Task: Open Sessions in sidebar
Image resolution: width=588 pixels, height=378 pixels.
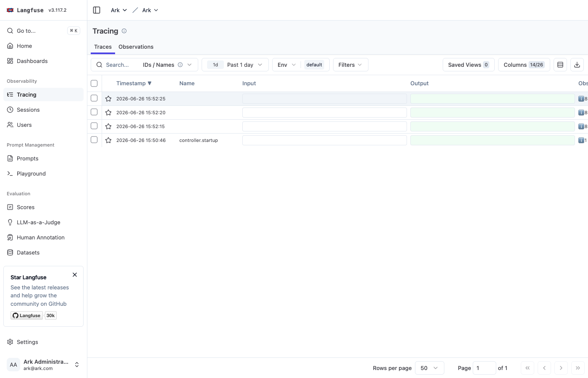Action: [44, 110]
